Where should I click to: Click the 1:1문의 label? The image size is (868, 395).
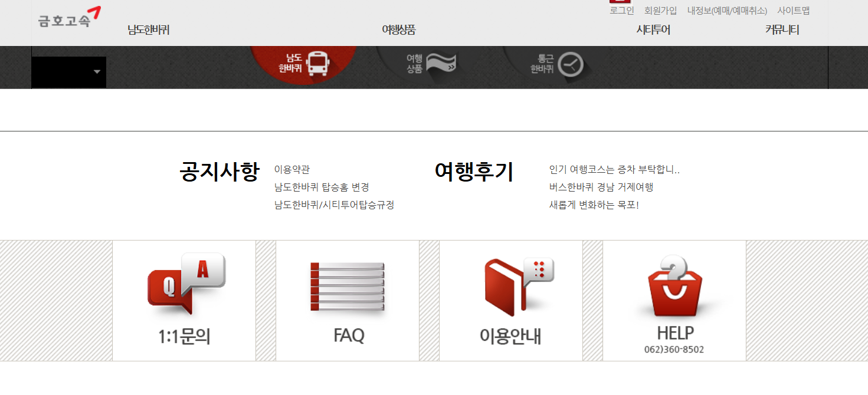(185, 336)
